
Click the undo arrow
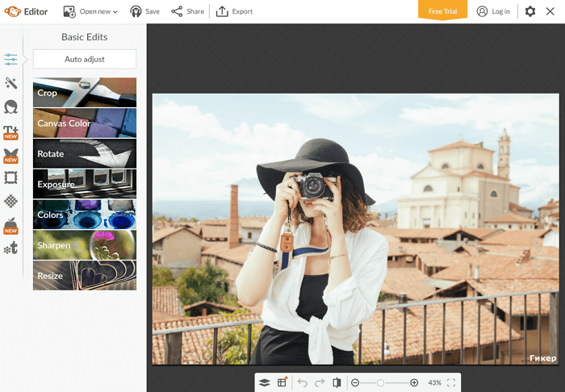point(303,382)
